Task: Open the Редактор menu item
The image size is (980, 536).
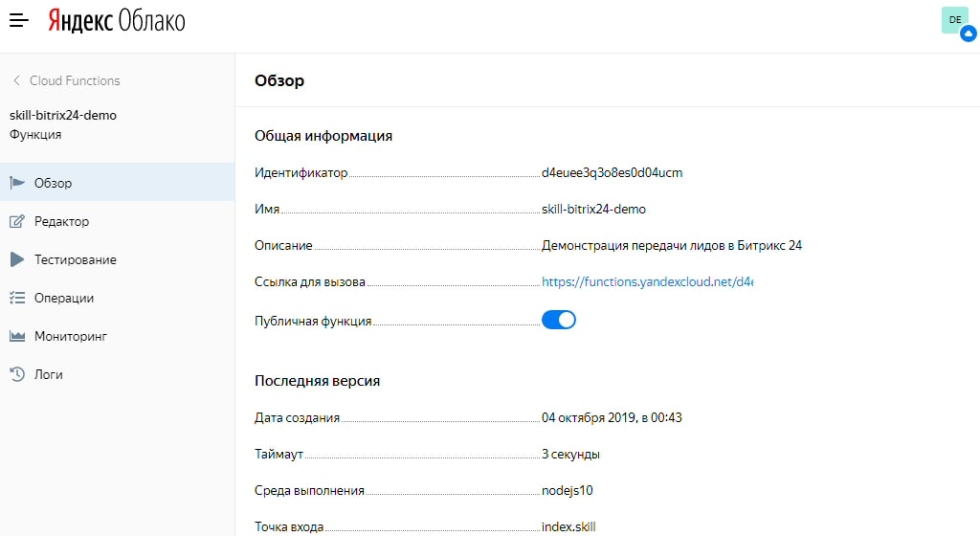Action: (61, 221)
